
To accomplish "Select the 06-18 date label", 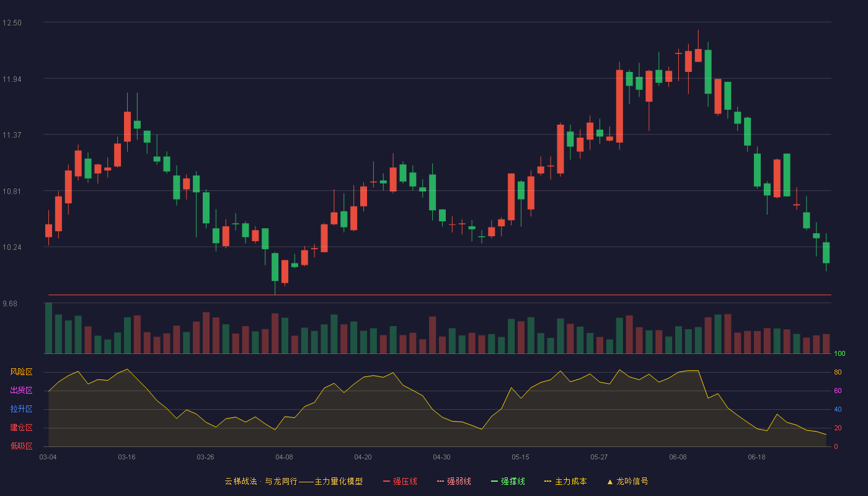I will 756,457.
